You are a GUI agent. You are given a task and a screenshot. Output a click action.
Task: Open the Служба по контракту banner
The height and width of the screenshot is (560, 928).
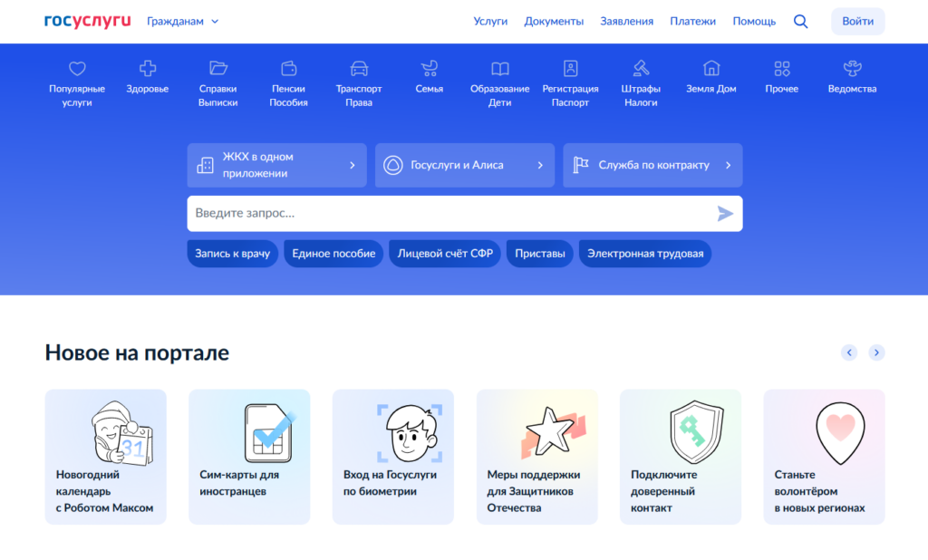(652, 165)
